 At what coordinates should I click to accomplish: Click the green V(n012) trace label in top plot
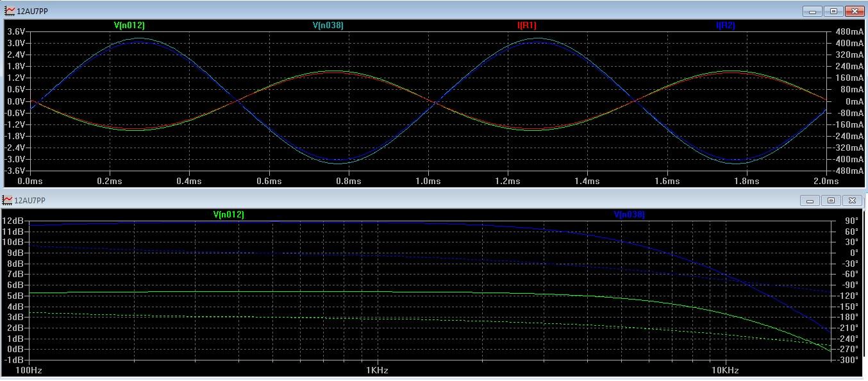[x=129, y=26]
